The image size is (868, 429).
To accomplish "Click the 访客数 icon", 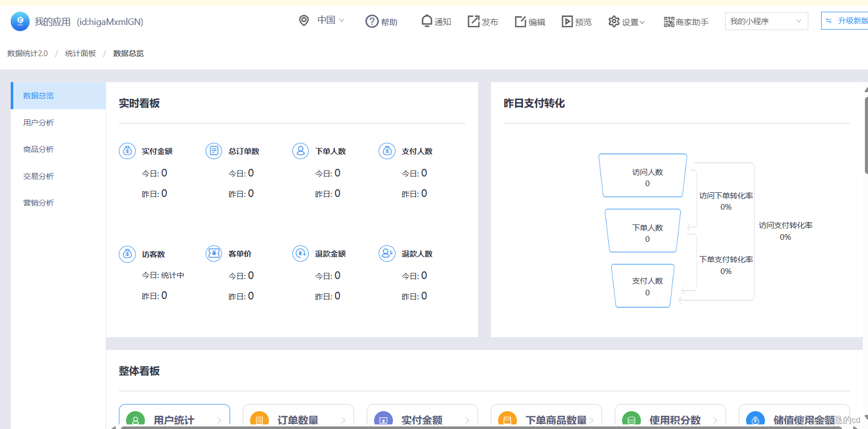I will point(127,254).
